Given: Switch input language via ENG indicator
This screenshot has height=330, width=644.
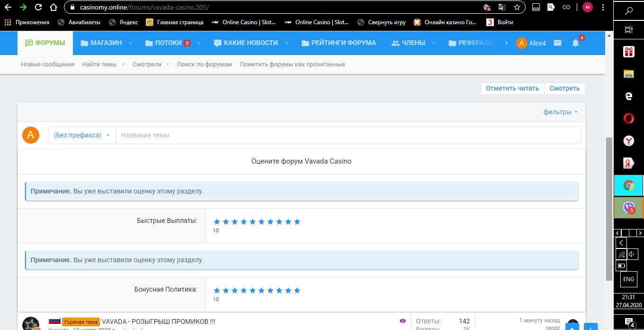Looking at the screenshot, I should [629, 279].
